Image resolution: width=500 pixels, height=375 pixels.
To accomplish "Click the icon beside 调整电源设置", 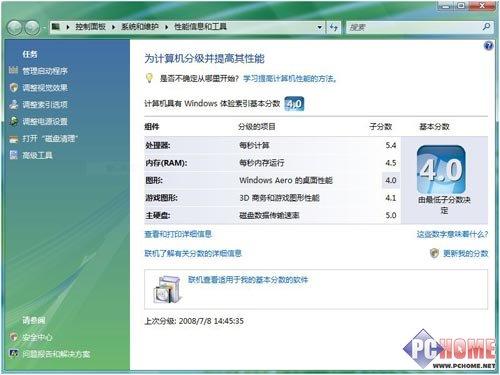I will pos(14,121).
